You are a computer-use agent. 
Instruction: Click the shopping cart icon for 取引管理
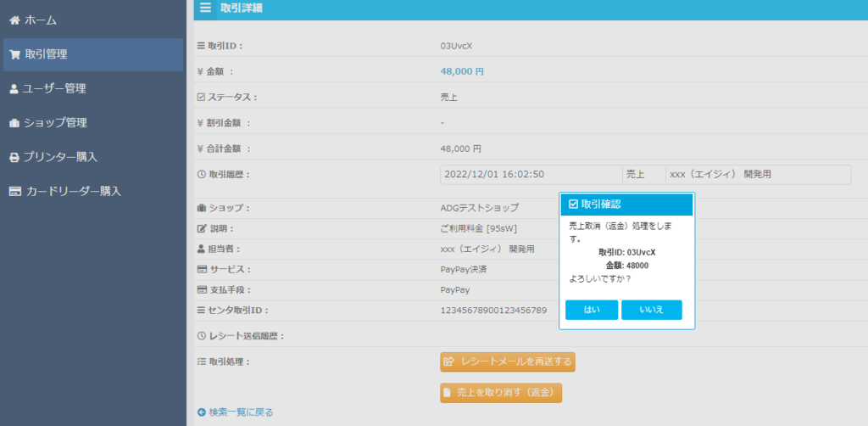[14, 54]
